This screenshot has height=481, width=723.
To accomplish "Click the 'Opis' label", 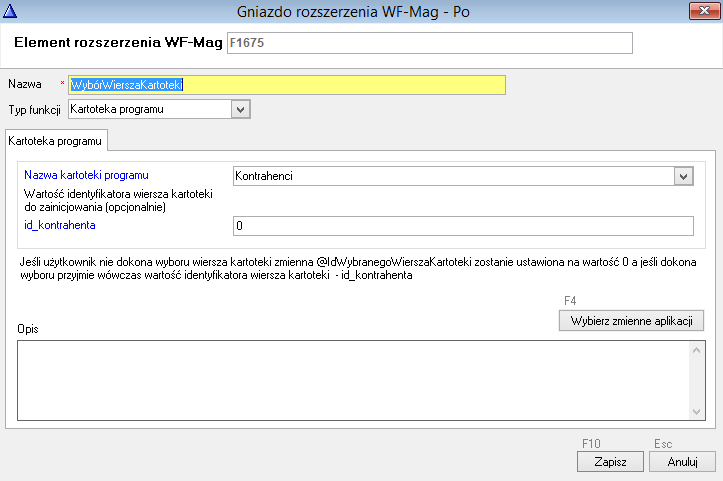I will tap(28, 329).
